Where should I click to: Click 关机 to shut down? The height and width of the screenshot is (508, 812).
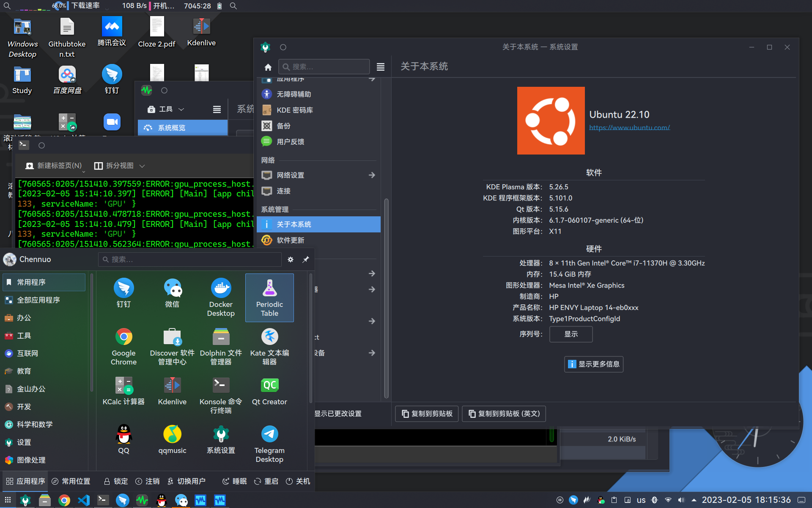(x=298, y=481)
